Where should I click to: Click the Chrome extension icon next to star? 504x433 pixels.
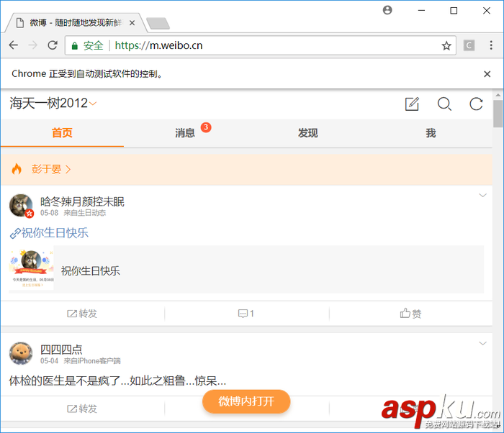469,45
